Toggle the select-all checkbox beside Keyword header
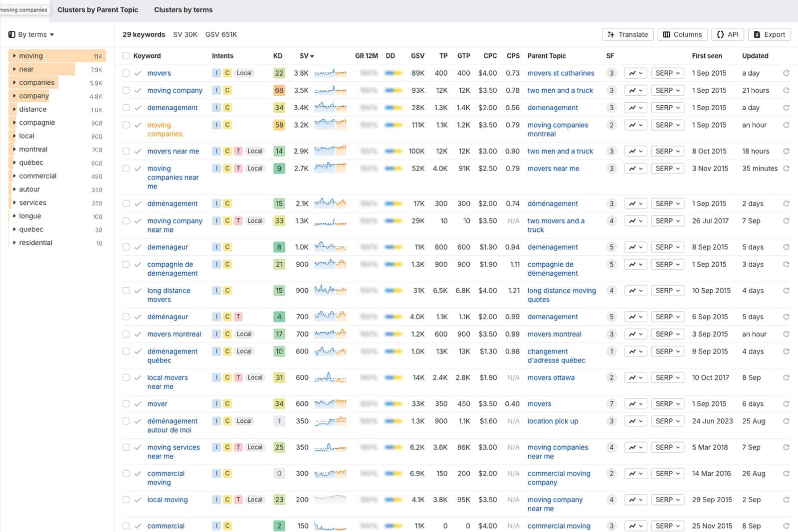798x532 pixels. 126,56
